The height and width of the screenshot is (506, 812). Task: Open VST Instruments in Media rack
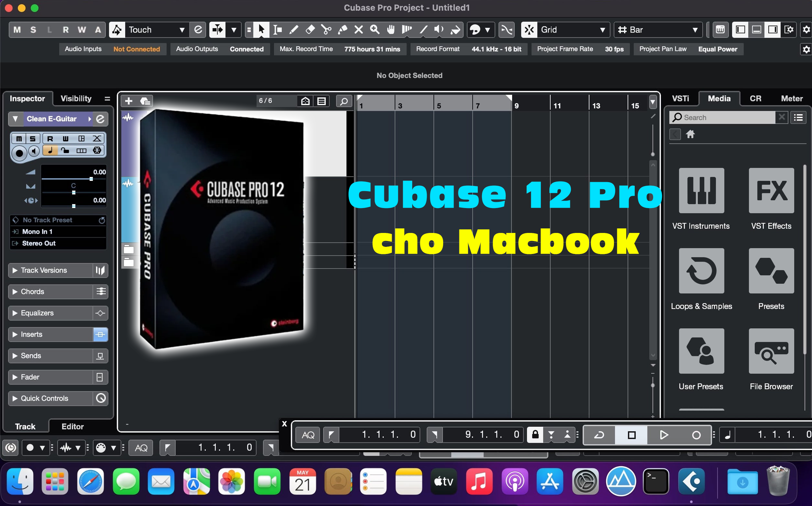(701, 191)
